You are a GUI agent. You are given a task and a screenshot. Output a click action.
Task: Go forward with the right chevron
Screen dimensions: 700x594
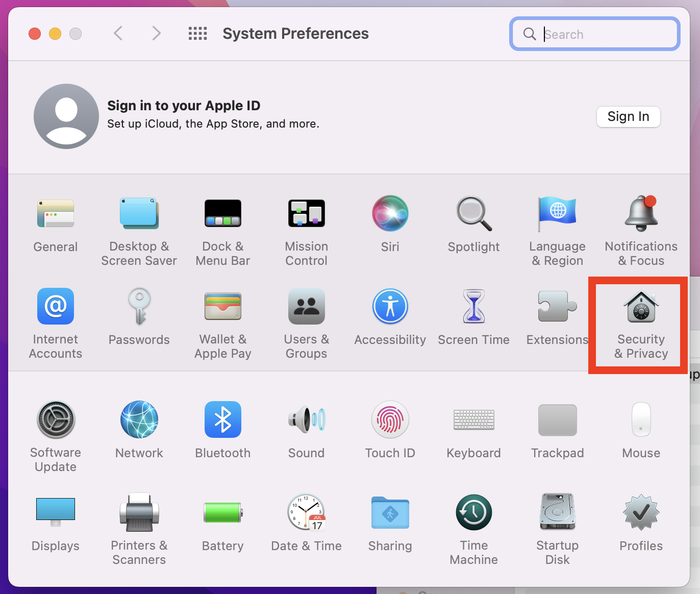(x=156, y=34)
